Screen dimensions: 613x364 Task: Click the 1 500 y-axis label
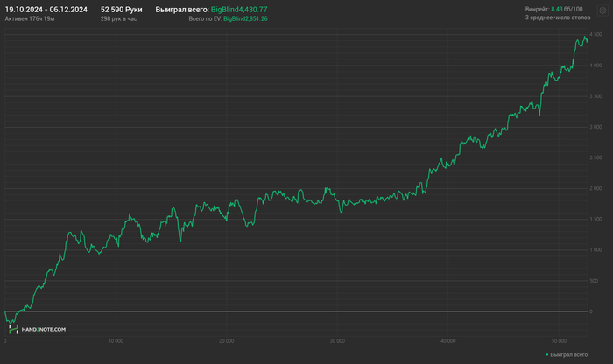pyautogui.click(x=595, y=219)
